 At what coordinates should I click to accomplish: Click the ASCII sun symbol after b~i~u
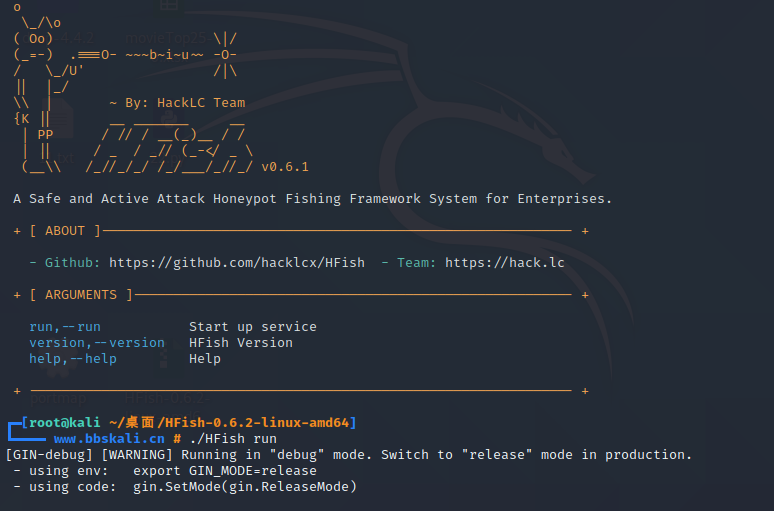[x=226, y=55]
